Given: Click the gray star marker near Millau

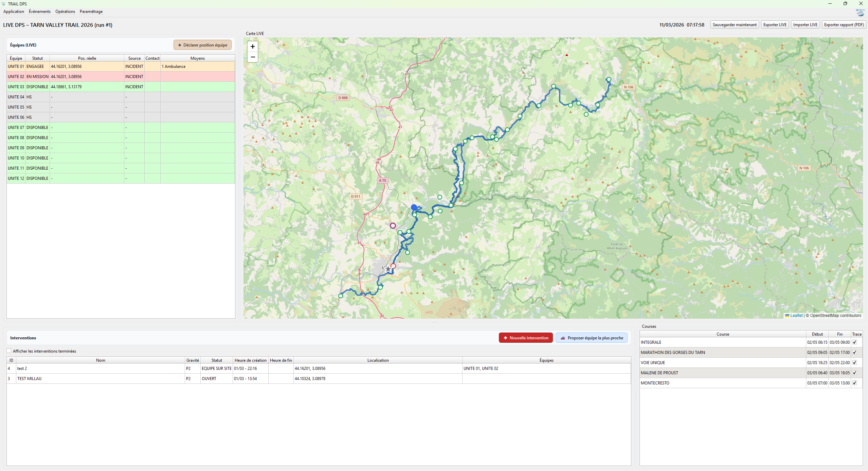Looking at the screenshot, I should coord(388,269).
